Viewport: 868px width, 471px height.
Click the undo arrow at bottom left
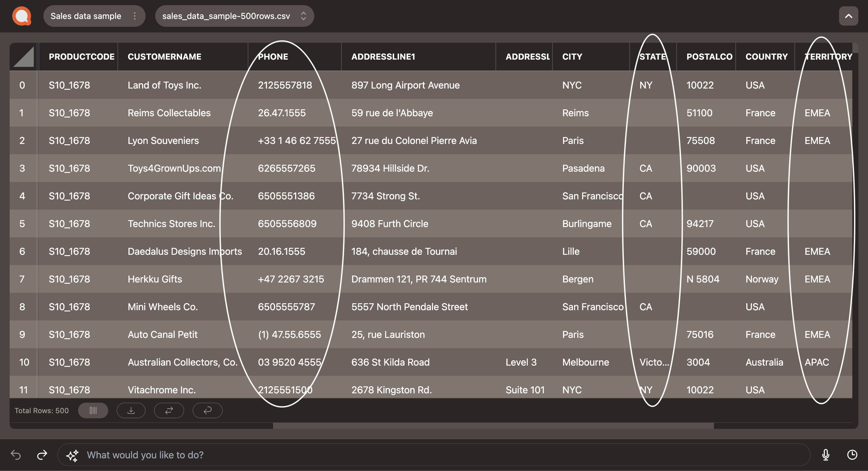click(x=16, y=455)
